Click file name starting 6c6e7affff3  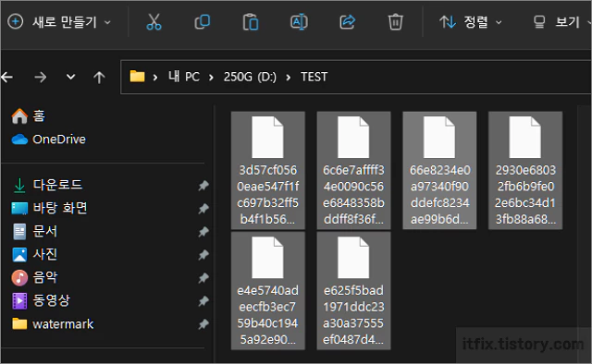coord(353,195)
